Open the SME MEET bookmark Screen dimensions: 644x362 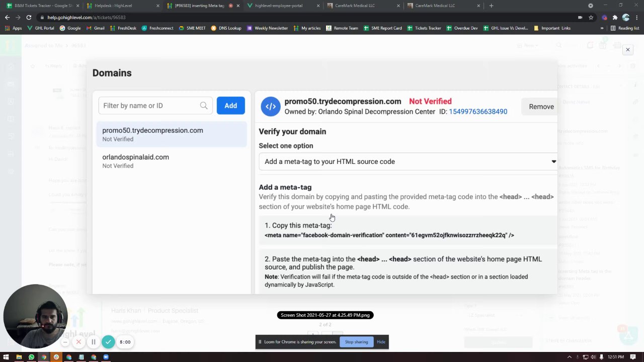click(192, 28)
